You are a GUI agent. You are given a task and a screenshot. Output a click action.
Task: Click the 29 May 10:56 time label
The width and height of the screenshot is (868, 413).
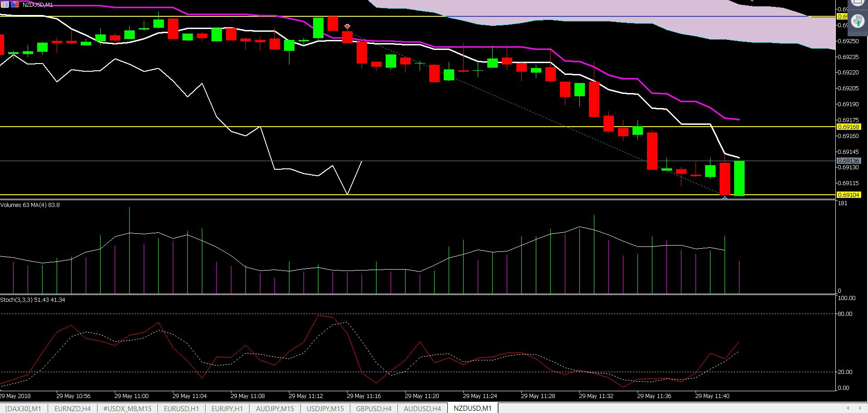74,396
